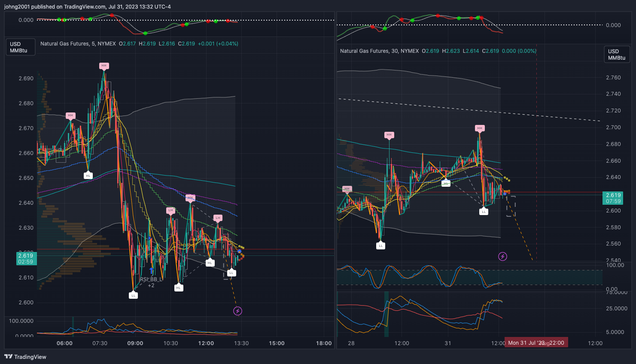Select the LH label left of the 2.640 HH
The width and height of the screenshot is (636, 364).
pyautogui.click(x=170, y=210)
